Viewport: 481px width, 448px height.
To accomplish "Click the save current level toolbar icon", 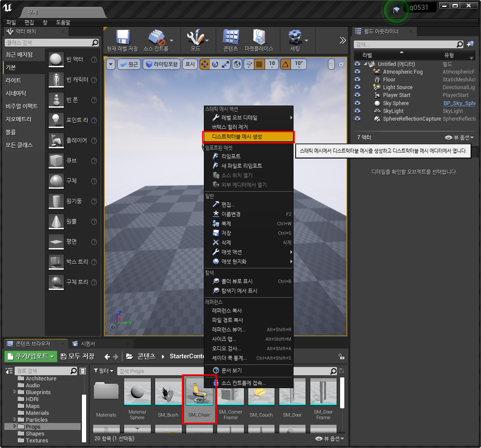I will (122, 40).
